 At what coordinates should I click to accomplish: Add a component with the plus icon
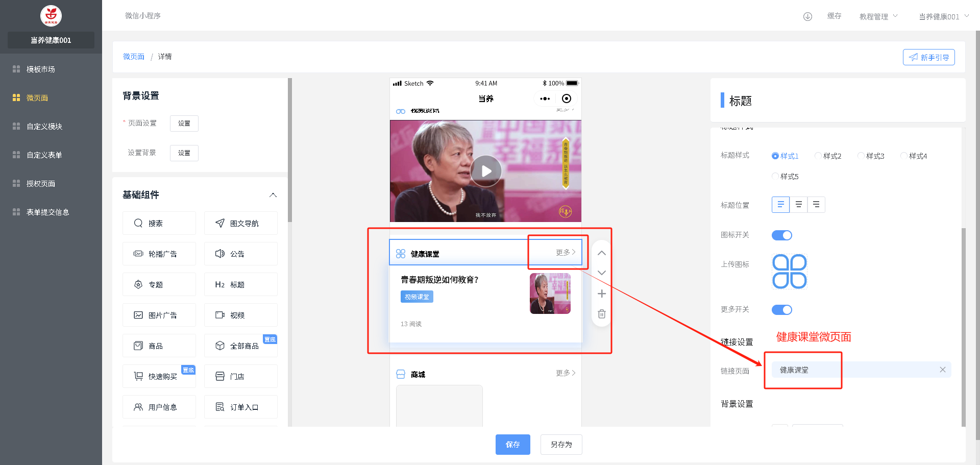(x=602, y=293)
